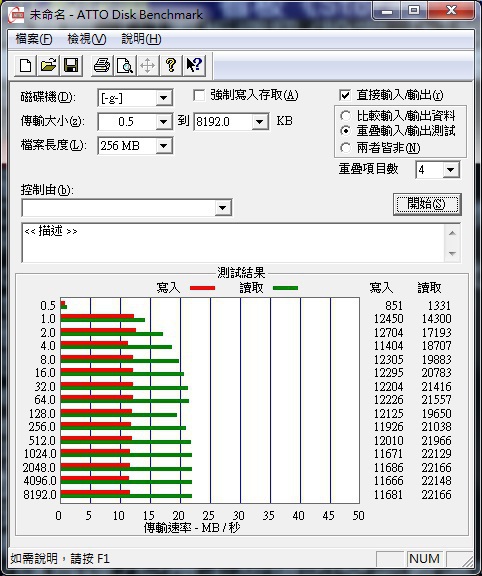
Task: Click the read value 14300
Action: click(436, 319)
